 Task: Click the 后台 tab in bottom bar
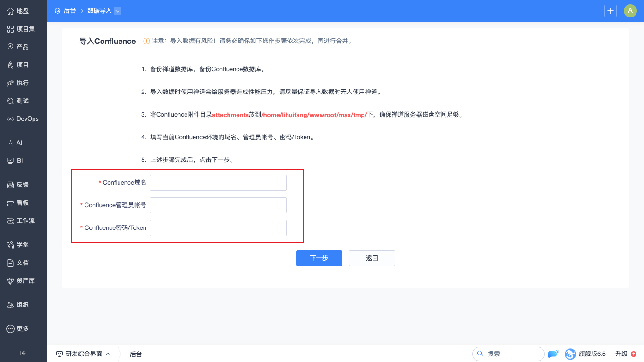136,354
